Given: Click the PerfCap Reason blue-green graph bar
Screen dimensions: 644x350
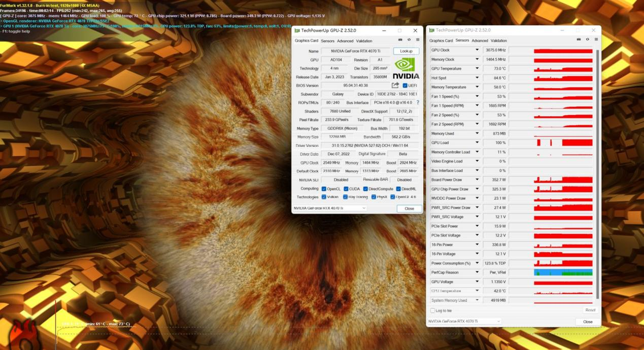Looking at the screenshot, I should tap(563, 272).
